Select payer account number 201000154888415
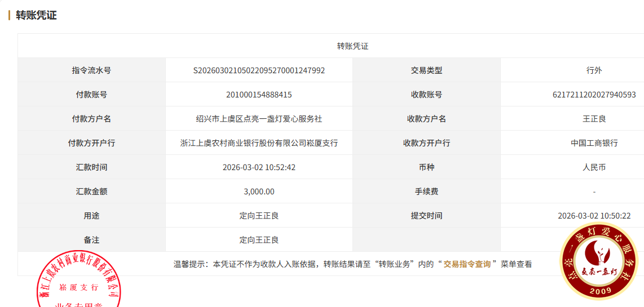This screenshot has width=644, height=307. coord(259,95)
